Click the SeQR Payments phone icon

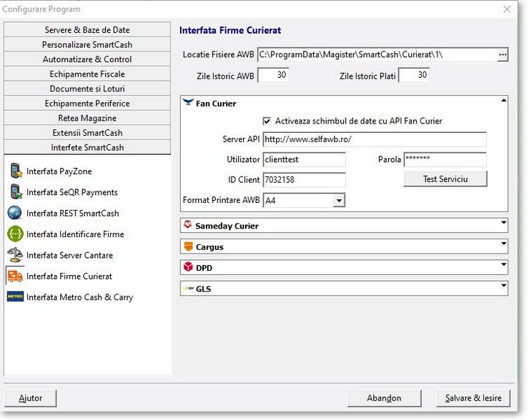(16, 192)
